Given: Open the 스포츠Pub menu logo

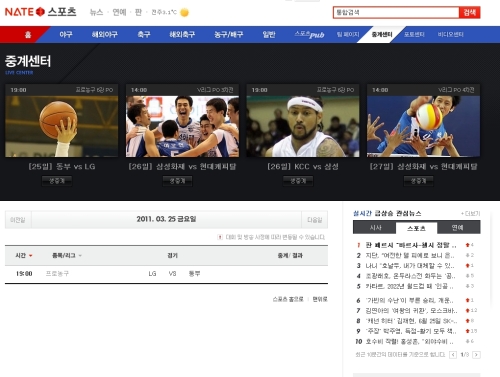Looking at the screenshot, I should point(309,34).
